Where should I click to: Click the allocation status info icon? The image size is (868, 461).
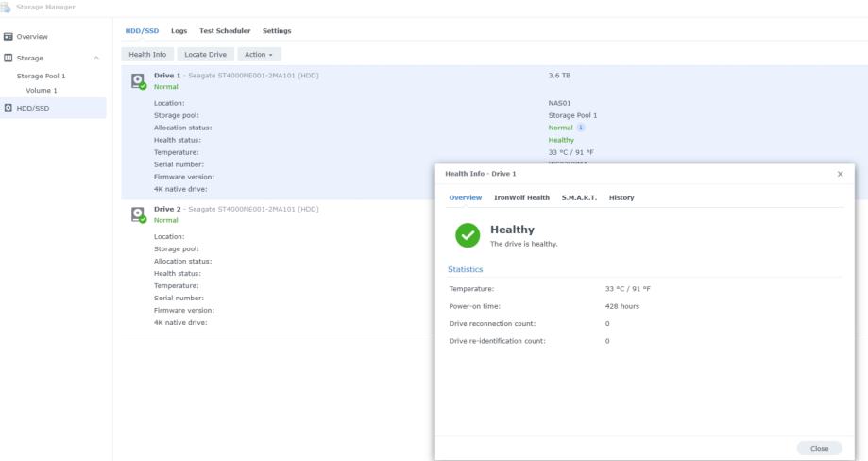pyautogui.click(x=580, y=128)
